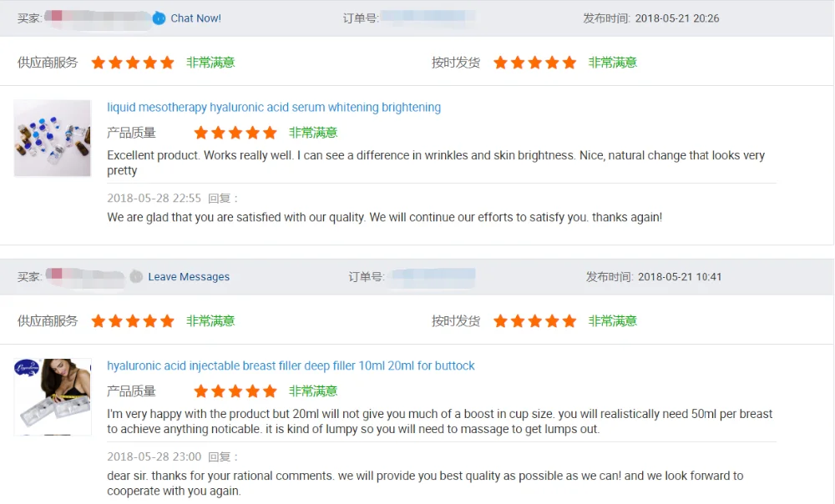Click the serum review's 产品质量 first star
Screen dimensions: 835x504
pyautogui.click(x=201, y=133)
